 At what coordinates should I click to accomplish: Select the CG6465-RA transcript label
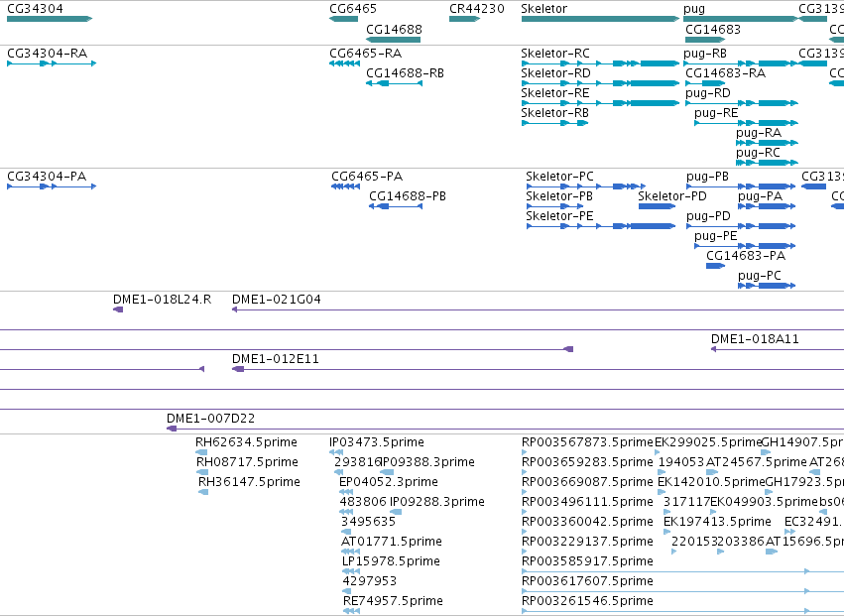(x=366, y=54)
